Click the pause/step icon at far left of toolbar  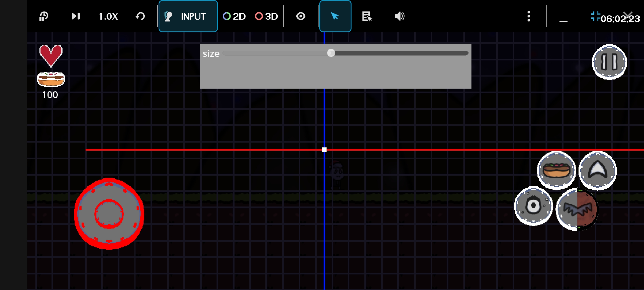coord(43,16)
